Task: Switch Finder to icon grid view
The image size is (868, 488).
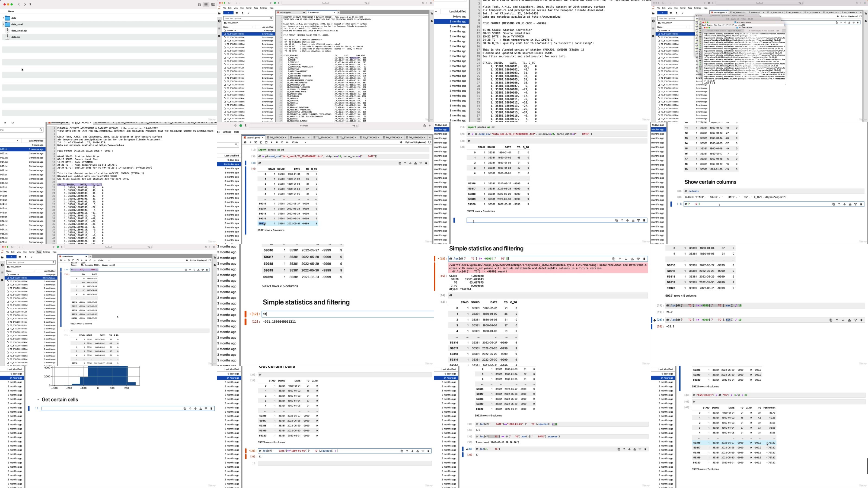Action: point(199,4)
